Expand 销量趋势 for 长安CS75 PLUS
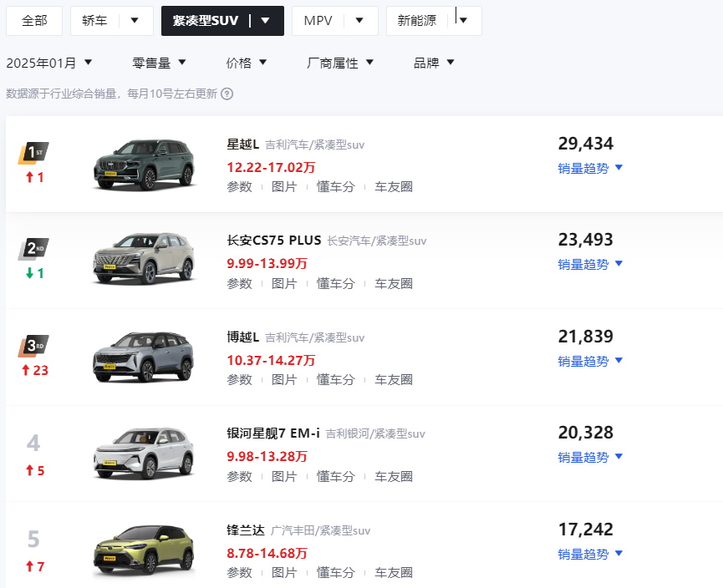723x588 pixels. pyautogui.click(x=590, y=265)
